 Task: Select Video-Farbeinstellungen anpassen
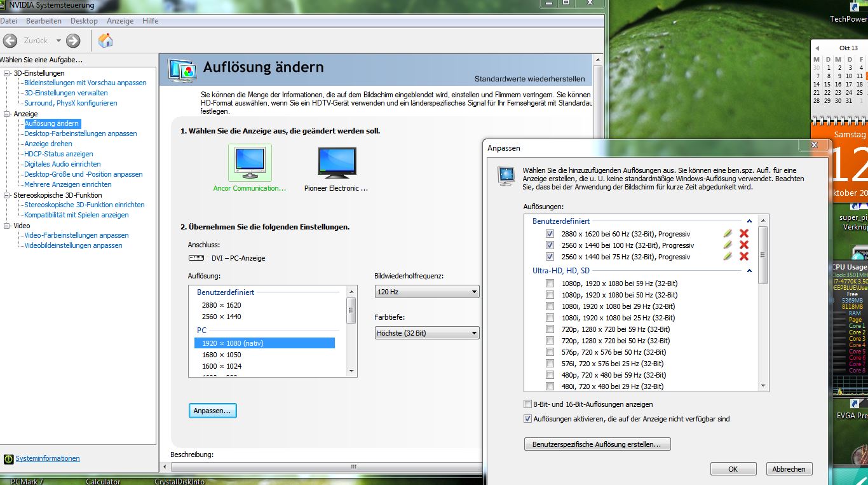(76, 235)
